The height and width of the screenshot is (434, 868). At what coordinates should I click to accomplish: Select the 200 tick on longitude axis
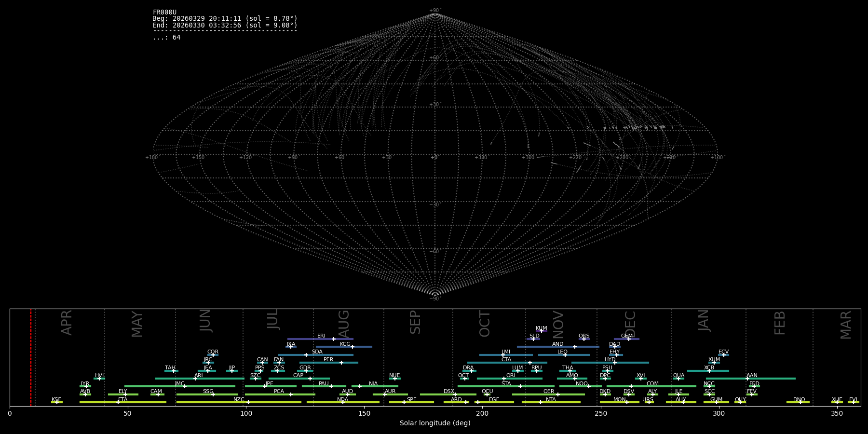pos(482,413)
